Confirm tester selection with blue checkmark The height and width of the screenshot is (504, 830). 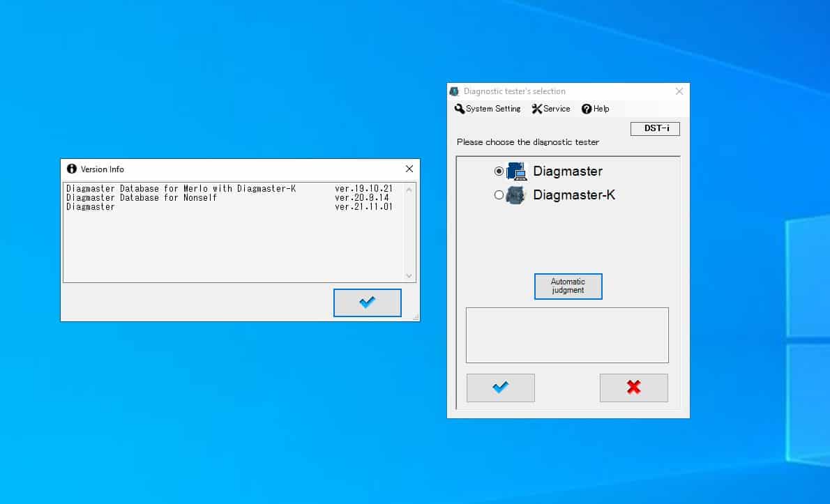point(500,388)
